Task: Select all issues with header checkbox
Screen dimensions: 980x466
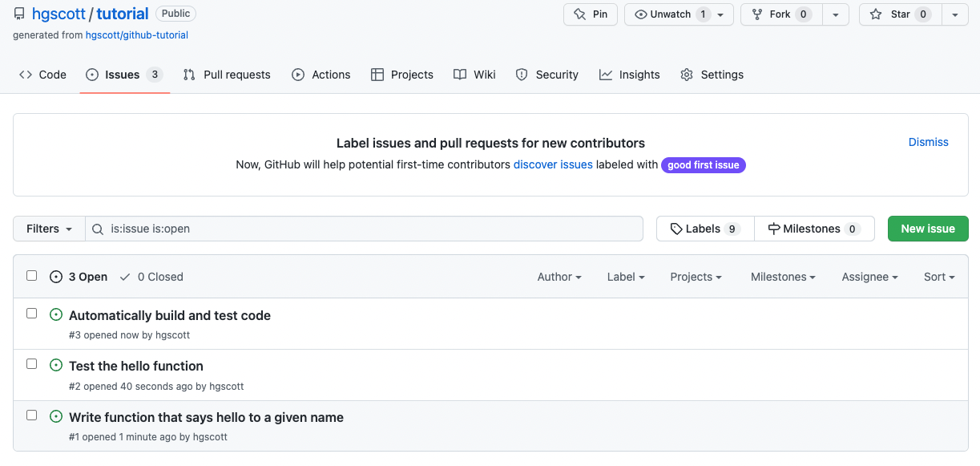Action: coord(32,275)
